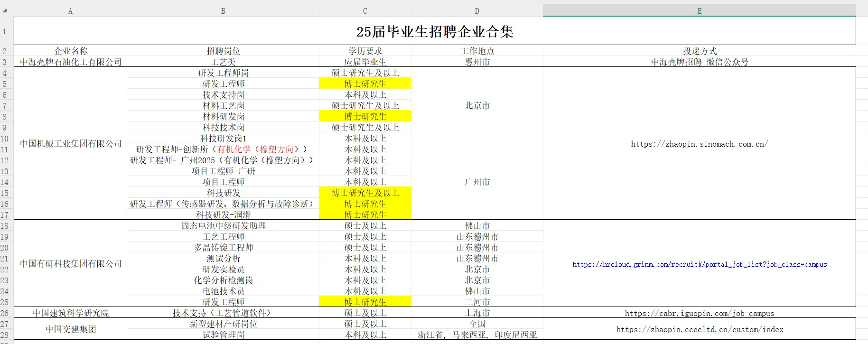868x344 pixels.
Task: Select 山东德州市 in the 测试分析 row
Action: click(477, 258)
